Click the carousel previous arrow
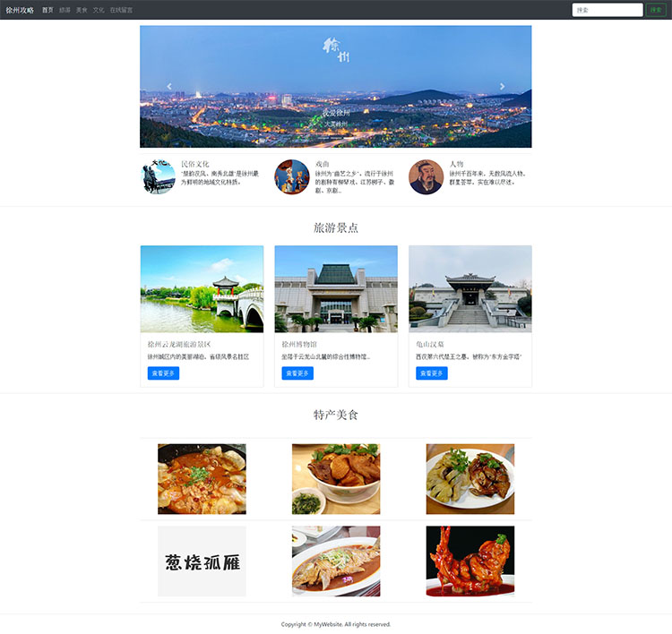This screenshot has height=634, width=672. (169, 87)
